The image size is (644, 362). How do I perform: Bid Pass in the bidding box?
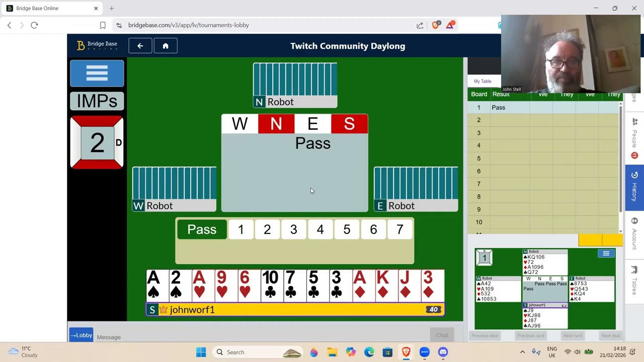point(202,230)
